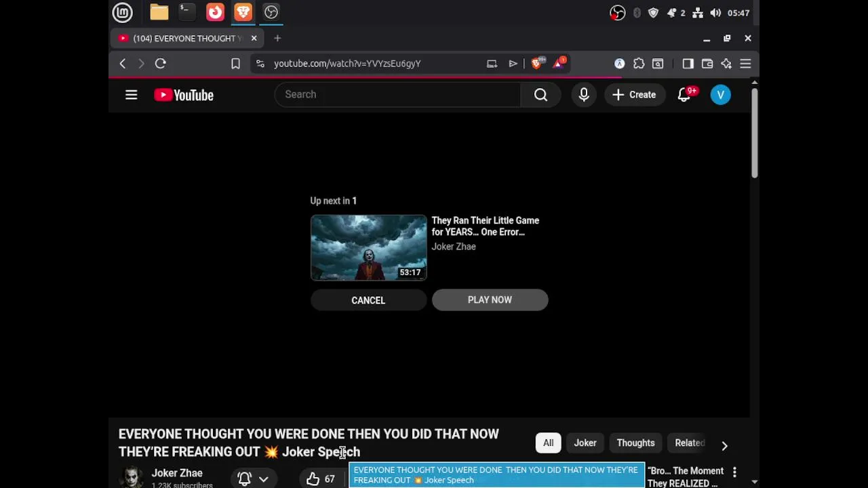The width and height of the screenshot is (868, 488).
Task: Click the search magnifier button
Action: click(540, 95)
